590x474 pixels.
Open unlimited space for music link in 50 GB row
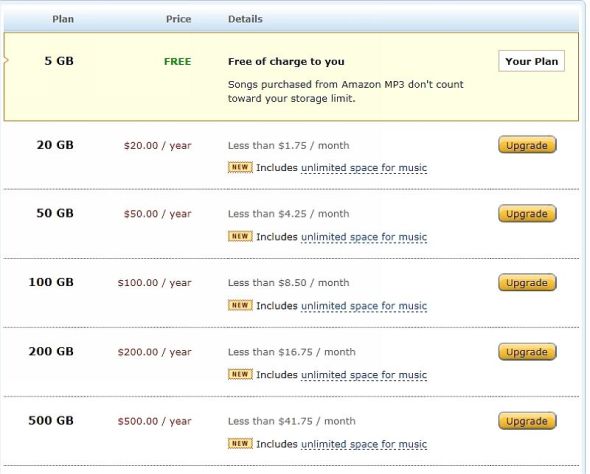364,237
